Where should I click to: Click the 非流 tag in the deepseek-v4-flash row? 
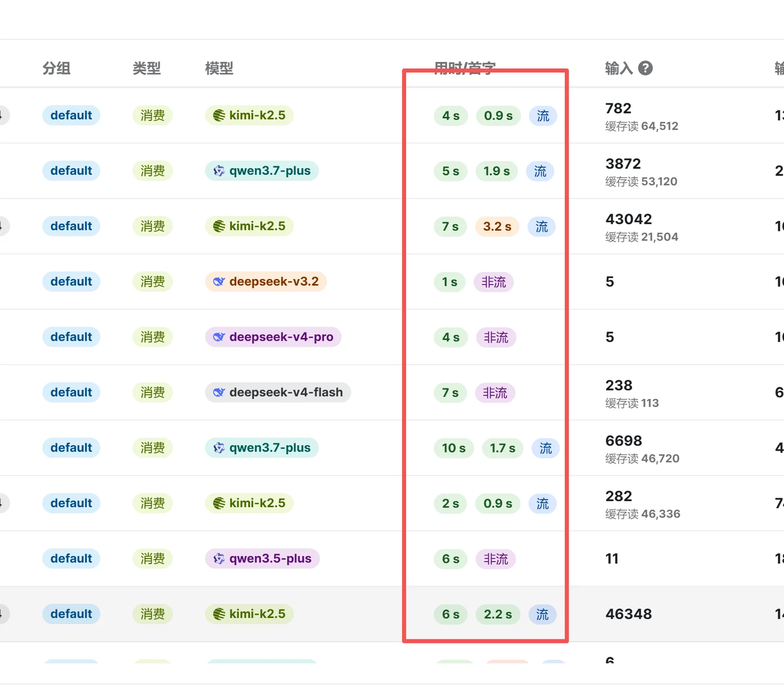pyautogui.click(x=495, y=393)
